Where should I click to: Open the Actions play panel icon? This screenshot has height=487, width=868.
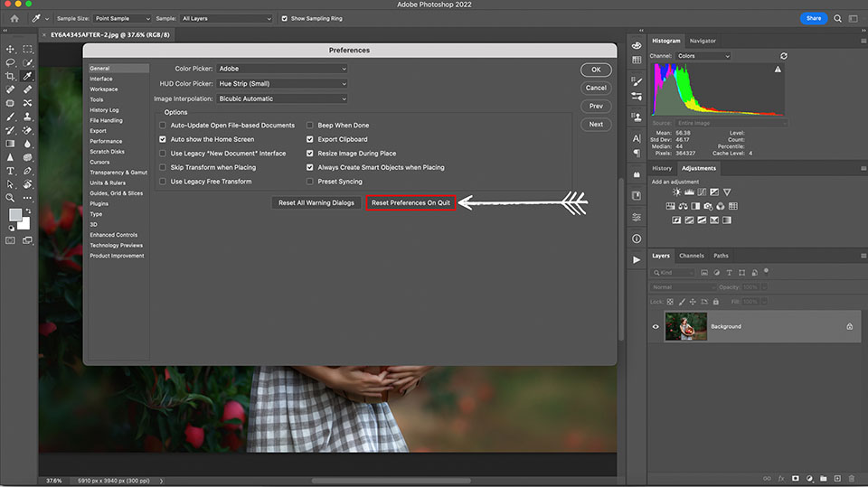point(637,259)
